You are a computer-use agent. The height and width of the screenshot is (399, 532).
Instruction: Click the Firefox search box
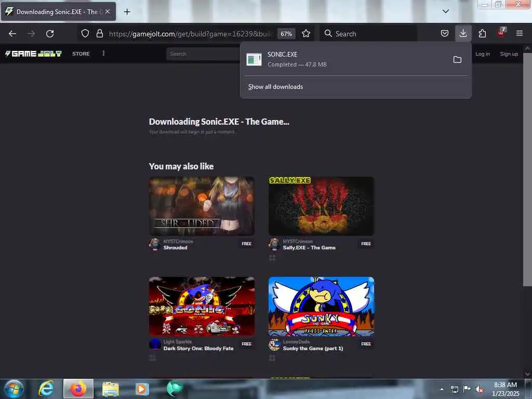pyautogui.click(x=369, y=34)
